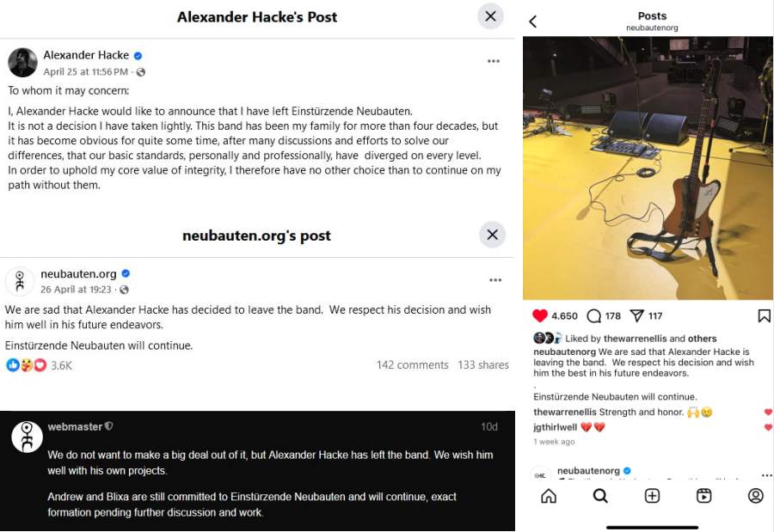774x532 pixels.
Task: Share Instagram post via paper plane icon
Action: click(637, 315)
